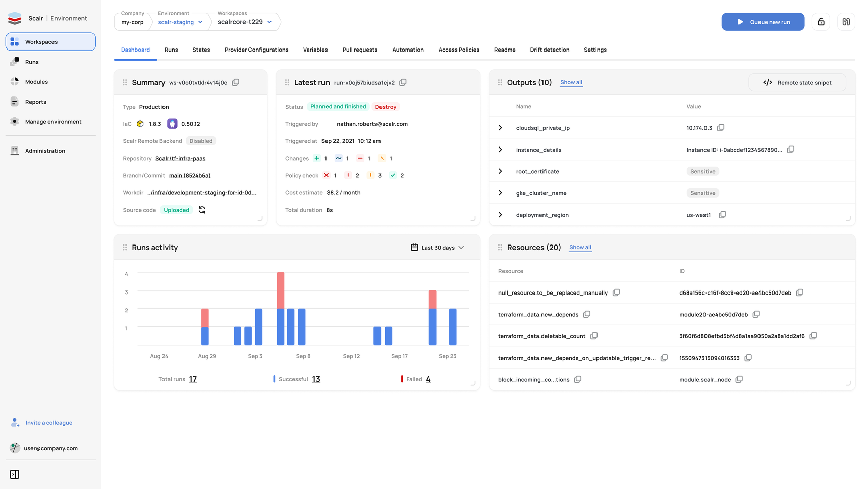Copy the cloudsql_private_ip value
This screenshot has height=489, width=868.
click(721, 128)
